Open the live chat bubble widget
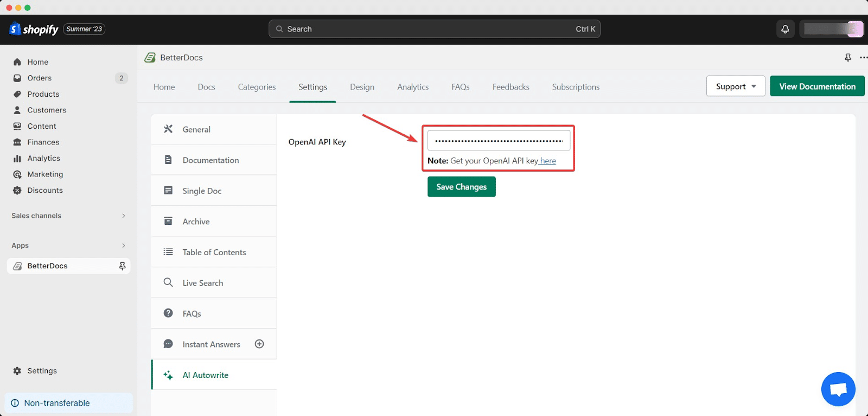868x416 pixels. click(838, 389)
